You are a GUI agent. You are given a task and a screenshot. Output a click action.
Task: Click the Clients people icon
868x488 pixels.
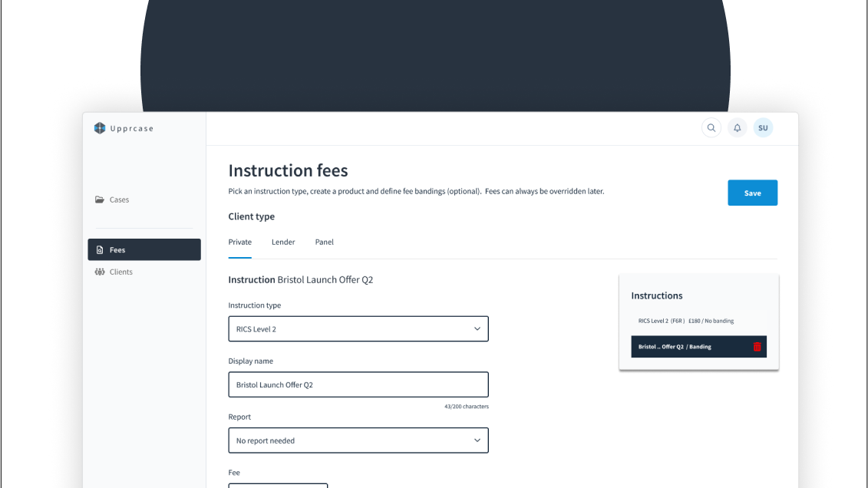pos(100,272)
